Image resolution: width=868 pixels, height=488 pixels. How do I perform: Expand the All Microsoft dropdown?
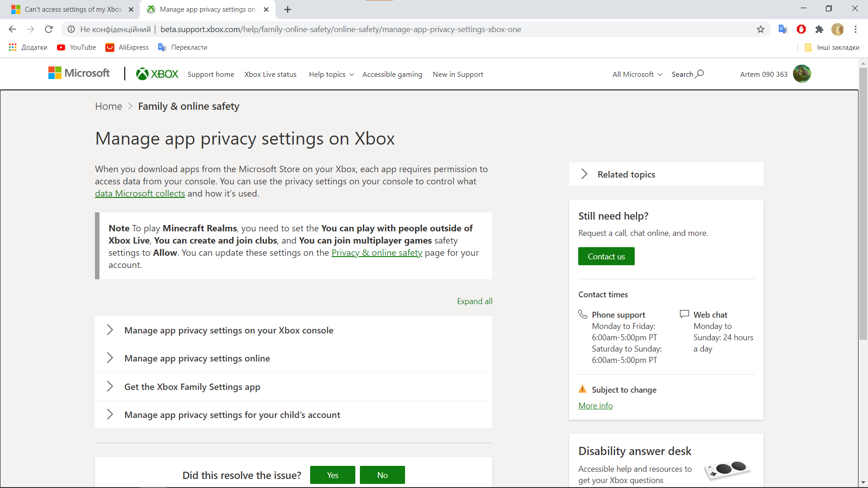pos(637,75)
